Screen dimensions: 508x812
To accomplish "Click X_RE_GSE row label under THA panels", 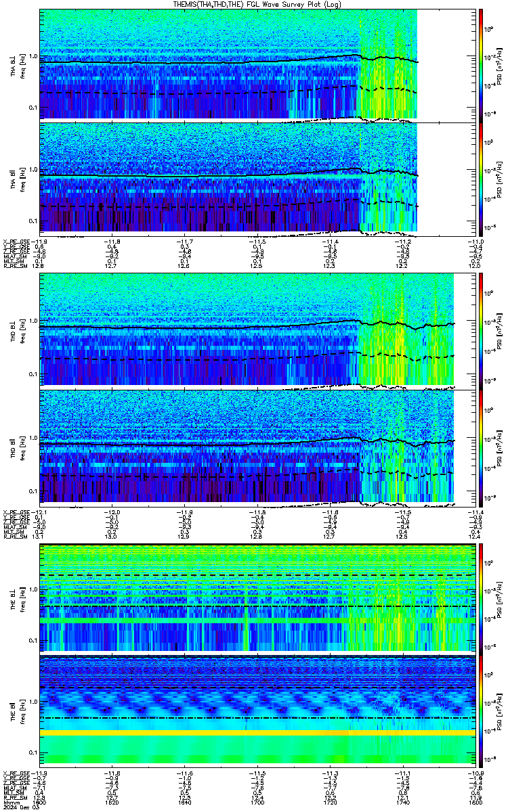I will 16,242.
